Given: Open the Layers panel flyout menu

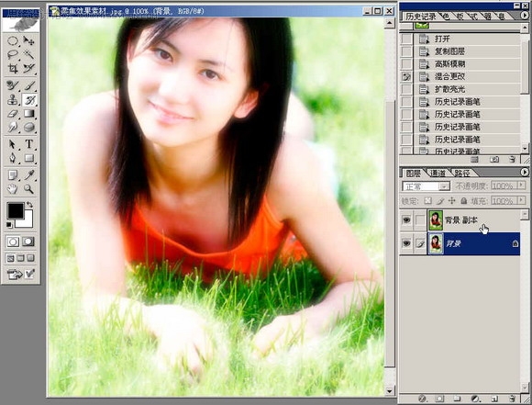Looking at the screenshot, I should pyautogui.click(x=525, y=173).
